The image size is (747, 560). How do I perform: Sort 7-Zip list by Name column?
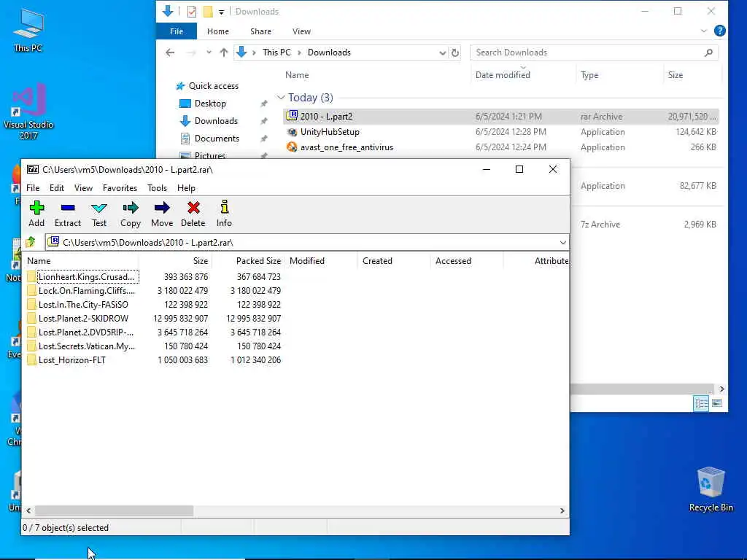[x=82, y=261]
